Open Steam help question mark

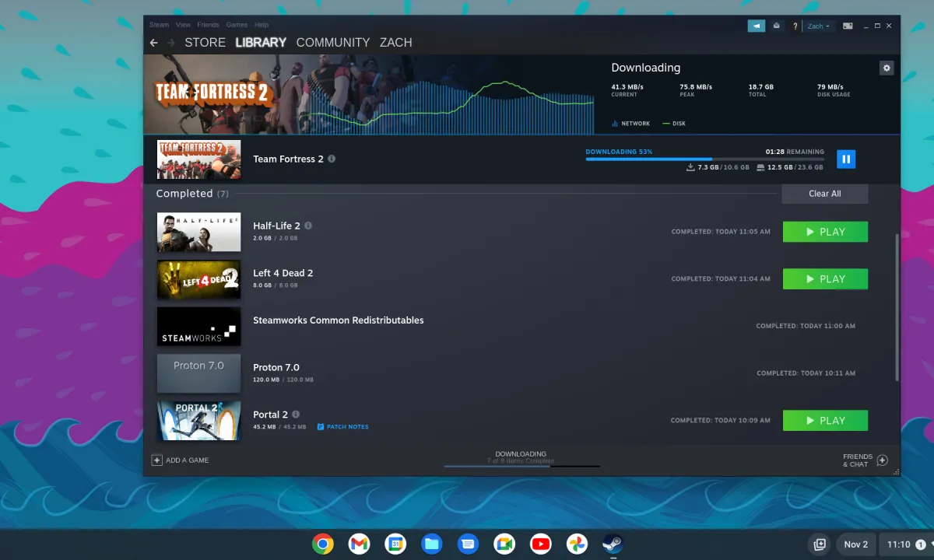(795, 26)
